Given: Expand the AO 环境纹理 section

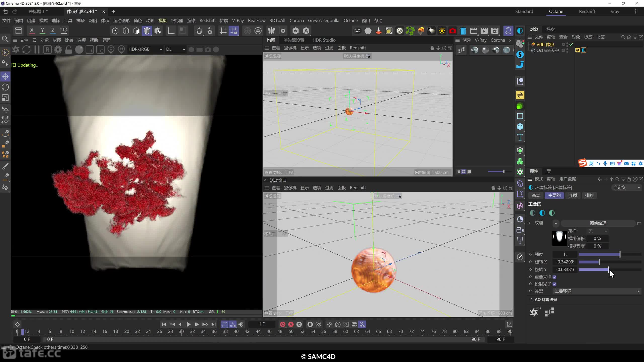Looking at the screenshot, I should (x=532, y=299).
